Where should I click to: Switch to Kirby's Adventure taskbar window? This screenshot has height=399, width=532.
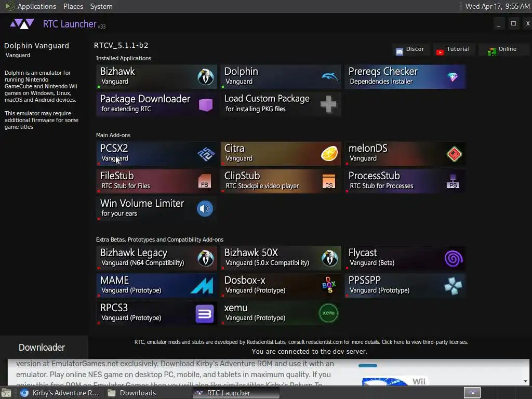[60, 393]
